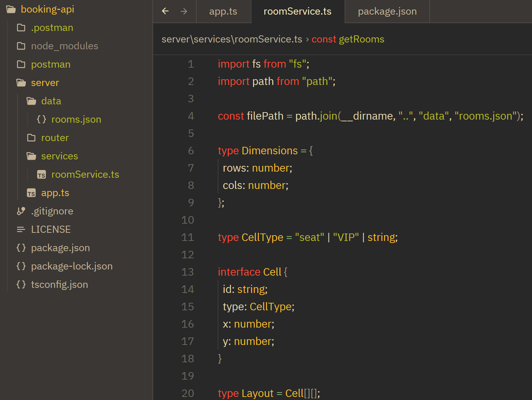
Task: Click the back navigation arrow
Action: [x=165, y=11]
